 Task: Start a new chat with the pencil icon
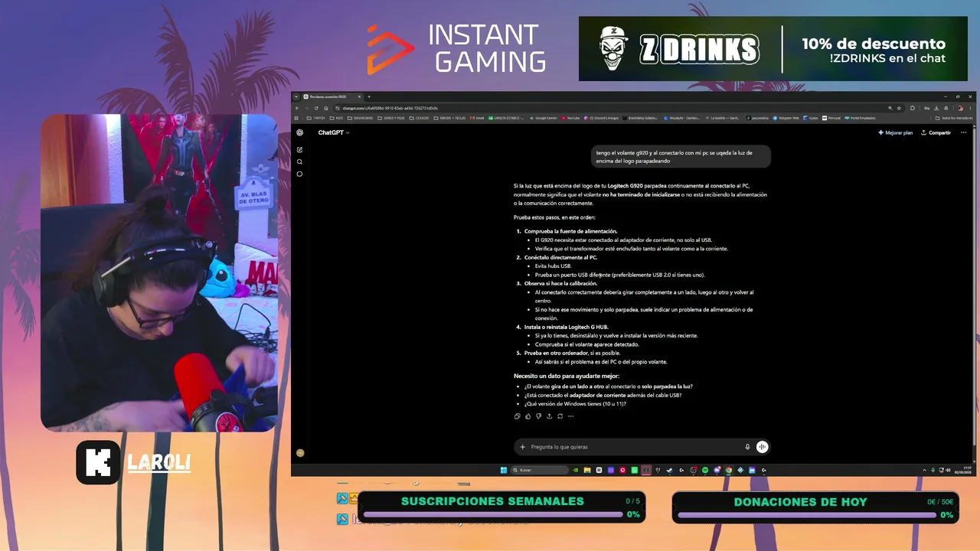[x=300, y=149]
